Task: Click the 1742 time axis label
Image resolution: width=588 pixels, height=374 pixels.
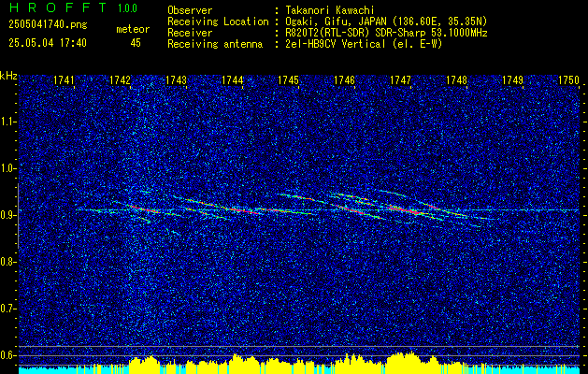Action: coord(120,80)
